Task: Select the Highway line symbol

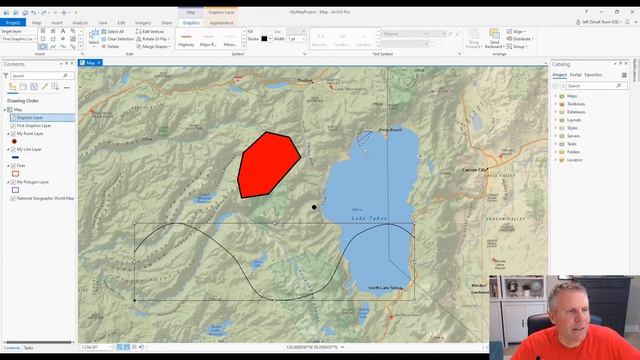Action: pos(186,40)
